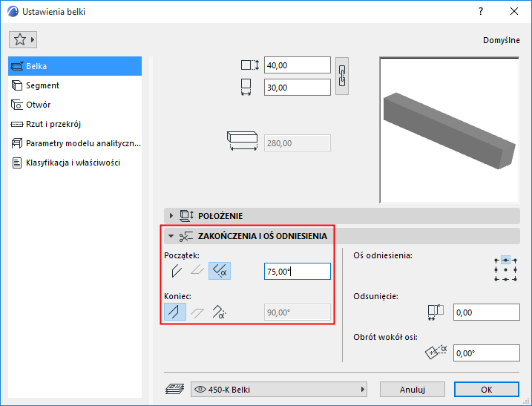Click the Domyślne label

point(501,40)
